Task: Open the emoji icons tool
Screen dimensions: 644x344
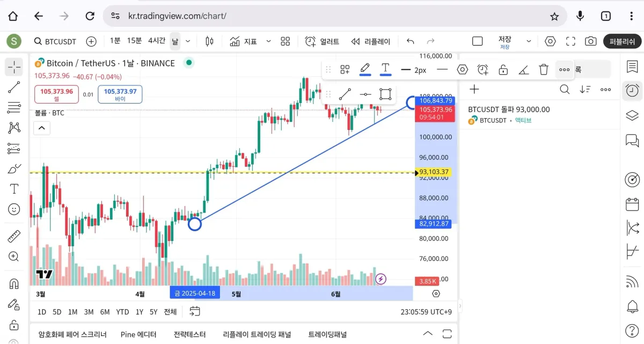Action: [14, 209]
